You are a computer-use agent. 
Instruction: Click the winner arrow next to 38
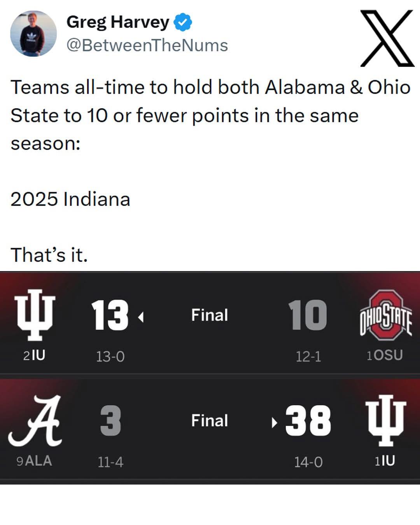(x=275, y=422)
